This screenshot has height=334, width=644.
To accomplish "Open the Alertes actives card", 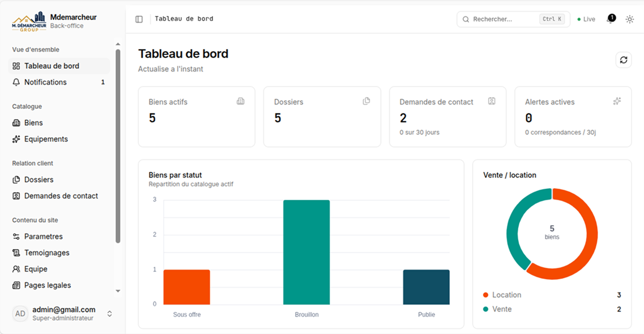I will (573, 117).
